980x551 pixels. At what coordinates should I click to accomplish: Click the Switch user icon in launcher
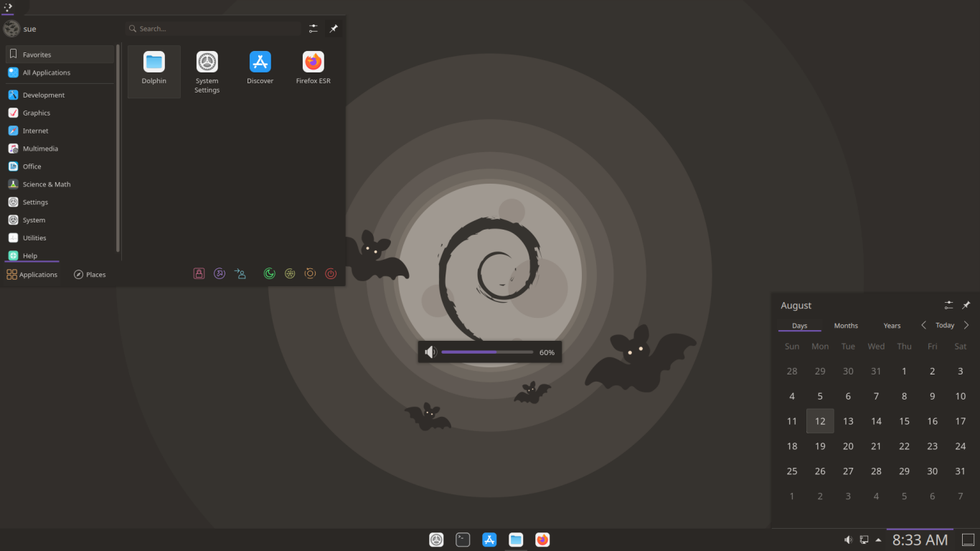click(x=240, y=273)
